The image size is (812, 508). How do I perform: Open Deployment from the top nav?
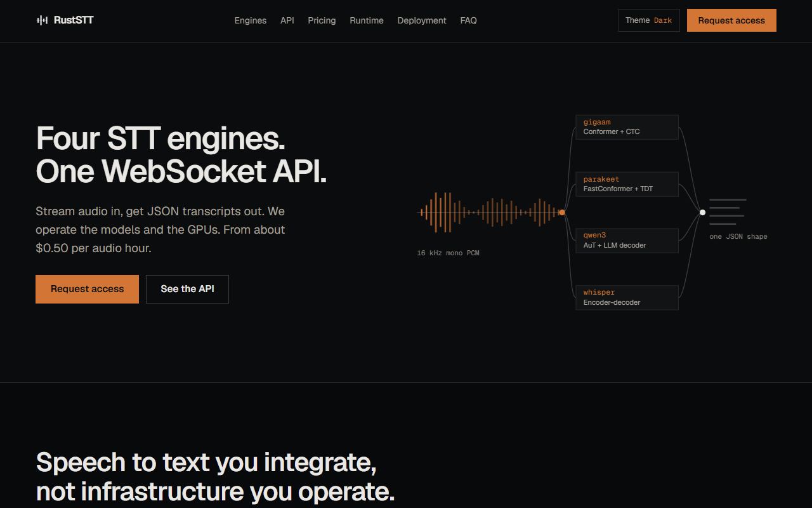coord(422,20)
